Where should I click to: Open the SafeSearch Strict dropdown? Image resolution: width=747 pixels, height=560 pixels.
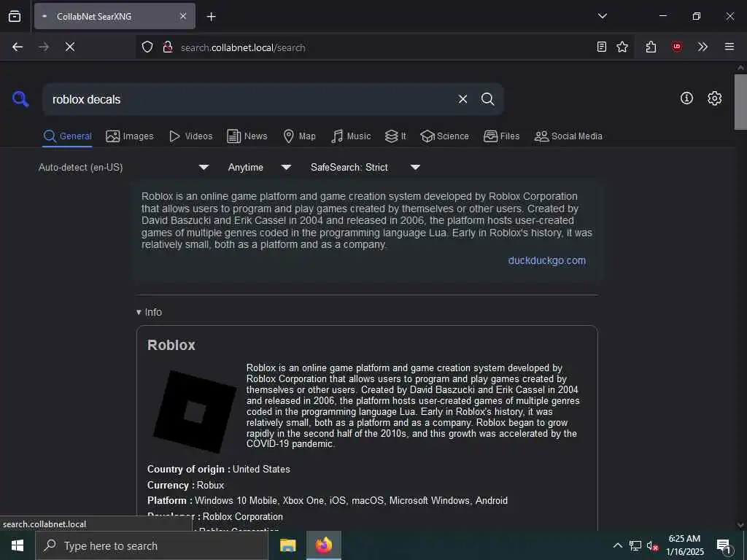click(x=365, y=167)
